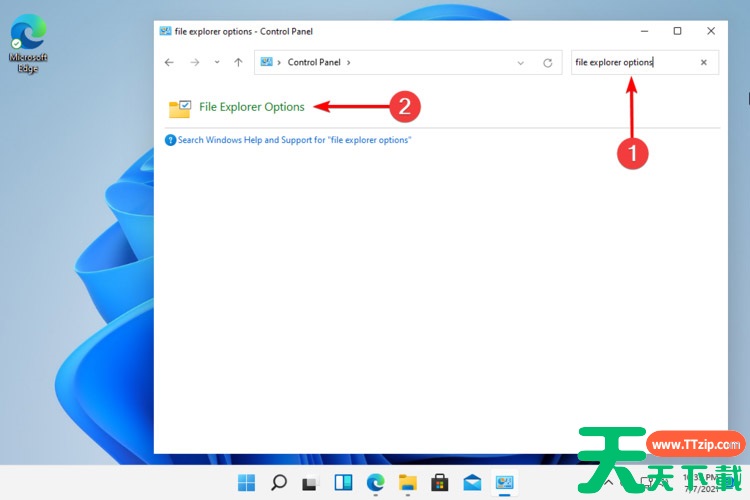Open the File Explorer Options result
This screenshot has width=750, height=500.
point(252,107)
